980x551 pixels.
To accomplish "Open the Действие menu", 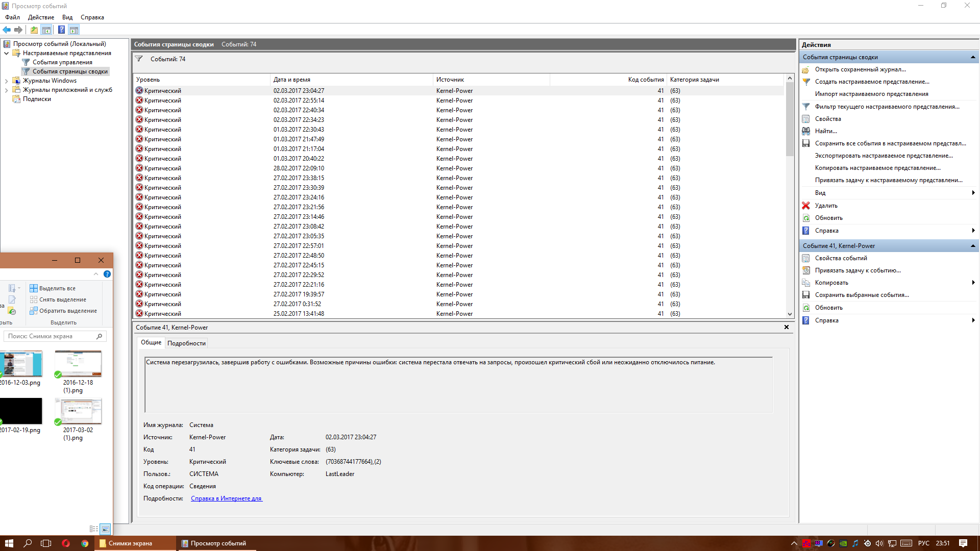I will coord(41,17).
